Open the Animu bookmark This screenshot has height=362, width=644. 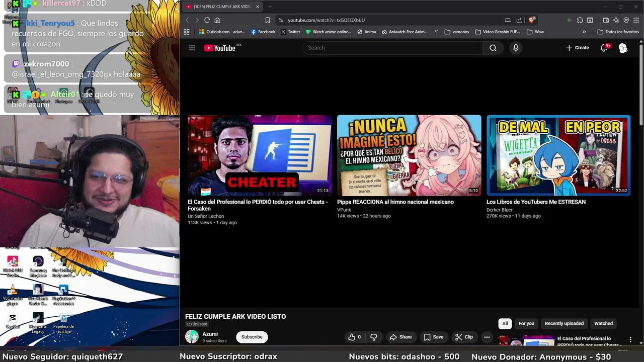click(x=367, y=32)
